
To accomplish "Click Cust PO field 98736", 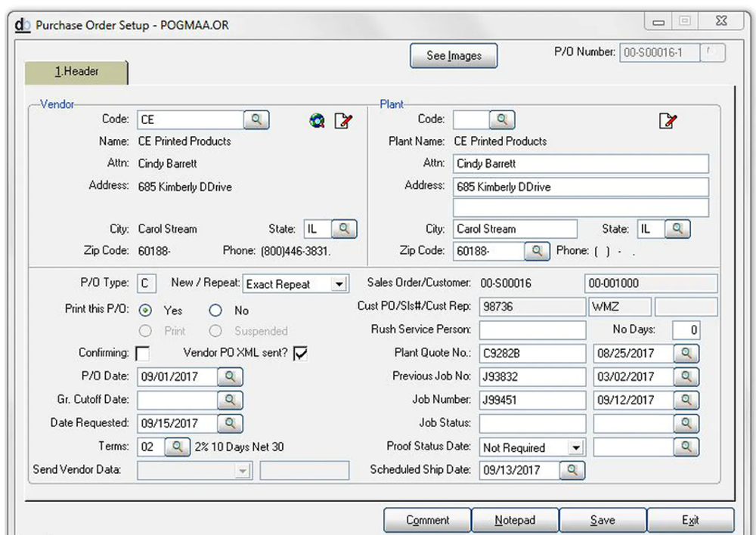I will coord(533,307).
